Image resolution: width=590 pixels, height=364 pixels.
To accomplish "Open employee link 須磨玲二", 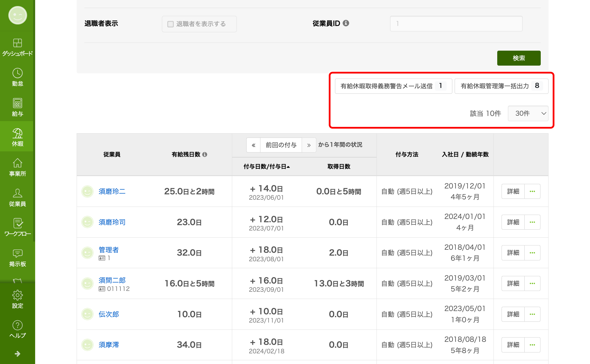I will click(112, 191).
